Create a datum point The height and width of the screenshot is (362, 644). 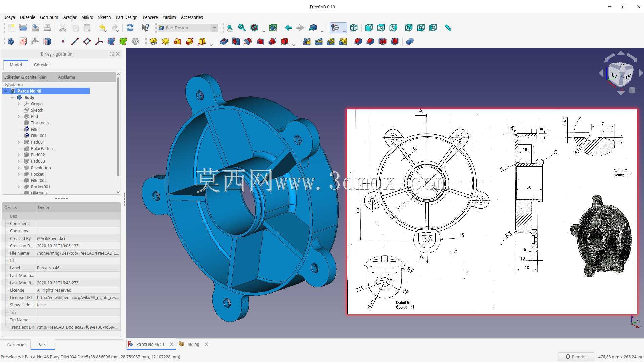coord(63,41)
